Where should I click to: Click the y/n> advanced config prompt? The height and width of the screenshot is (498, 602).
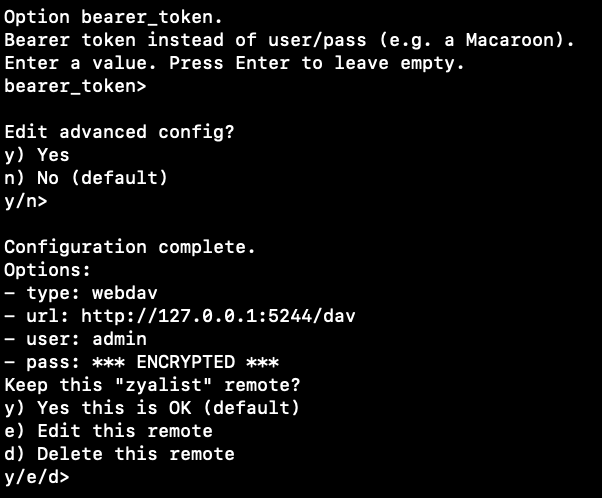click(26, 201)
